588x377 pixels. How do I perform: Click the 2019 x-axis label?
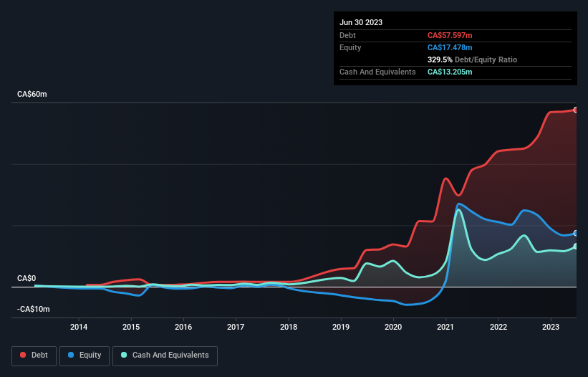(341, 327)
